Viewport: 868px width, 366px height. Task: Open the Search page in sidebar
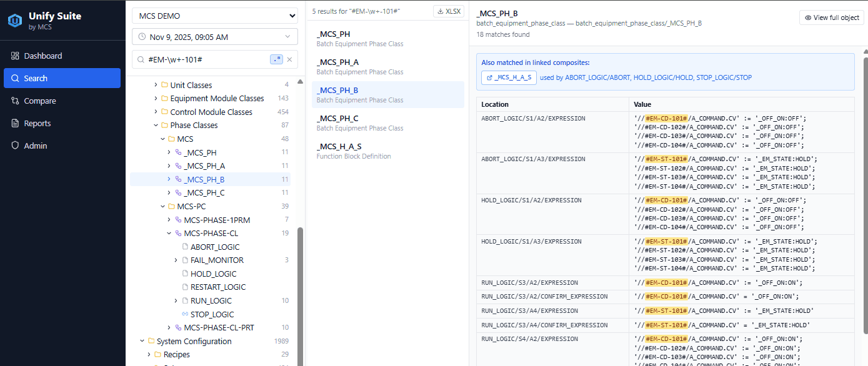click(x=62, y=78)
